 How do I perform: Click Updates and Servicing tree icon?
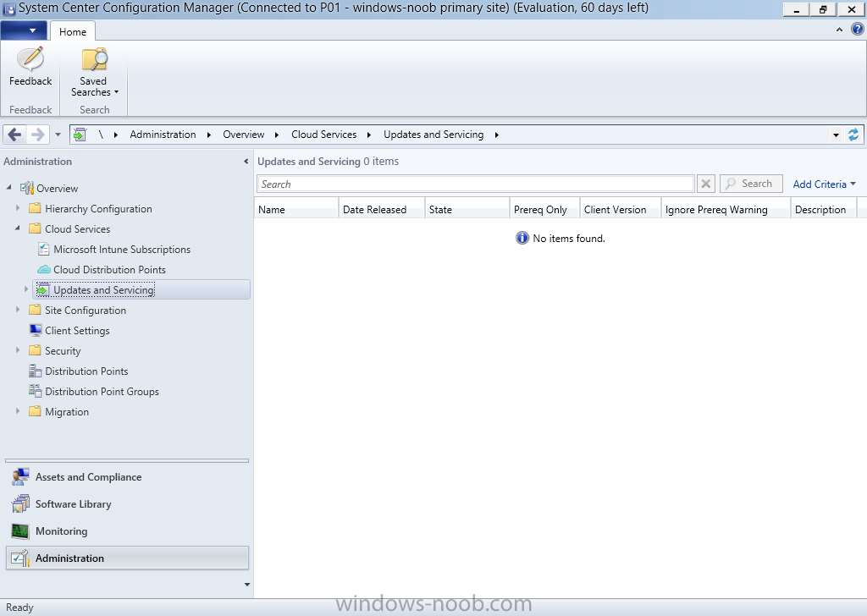click(42, 290)
